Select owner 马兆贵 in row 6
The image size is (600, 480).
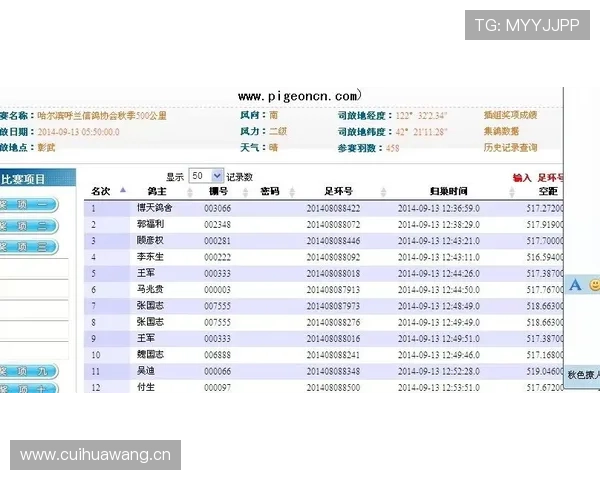pos(150,289)
